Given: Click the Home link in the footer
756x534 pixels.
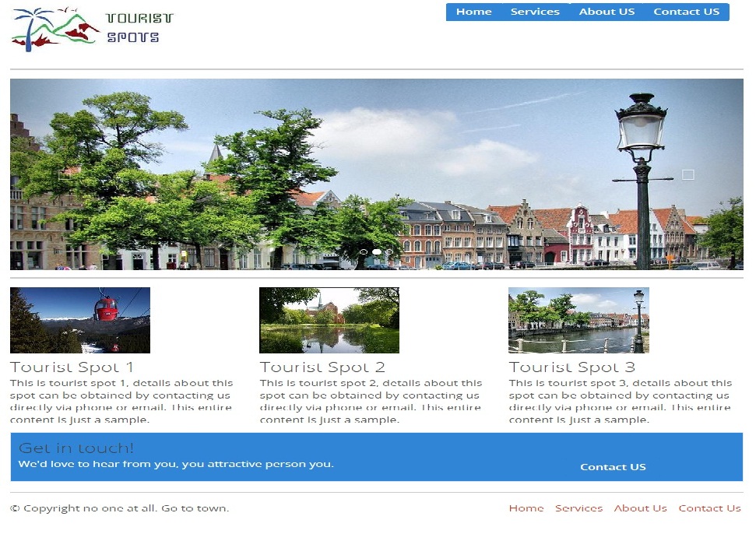Looking at the screenshot, I should pyautogui.click(x=526, y=508).
